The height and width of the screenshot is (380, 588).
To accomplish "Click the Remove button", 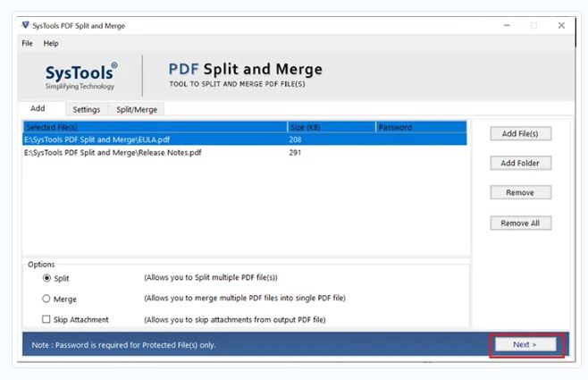I will 520,192.
